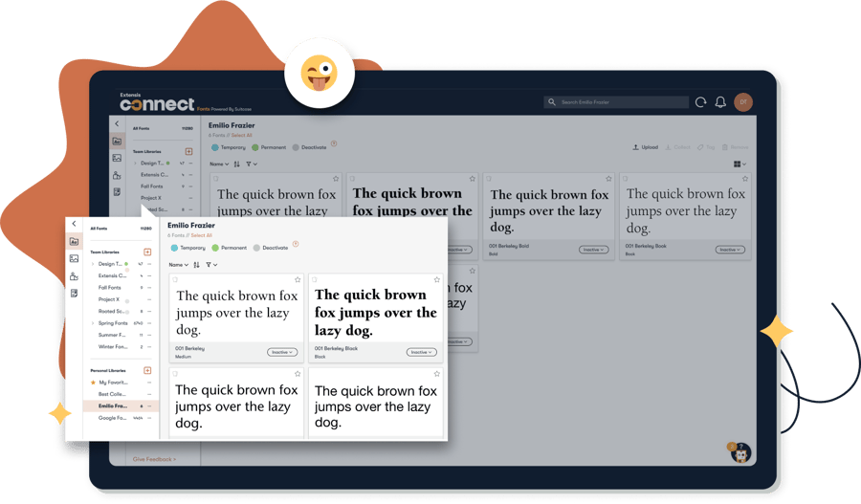Select the Fall Fonts library in the callout
The image size is (861, 504).
click(x=109, y=288)
